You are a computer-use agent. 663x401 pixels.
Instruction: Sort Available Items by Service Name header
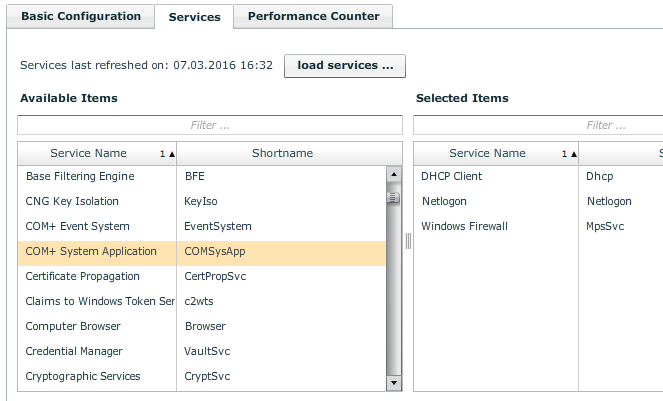click(x=89, y=153)
